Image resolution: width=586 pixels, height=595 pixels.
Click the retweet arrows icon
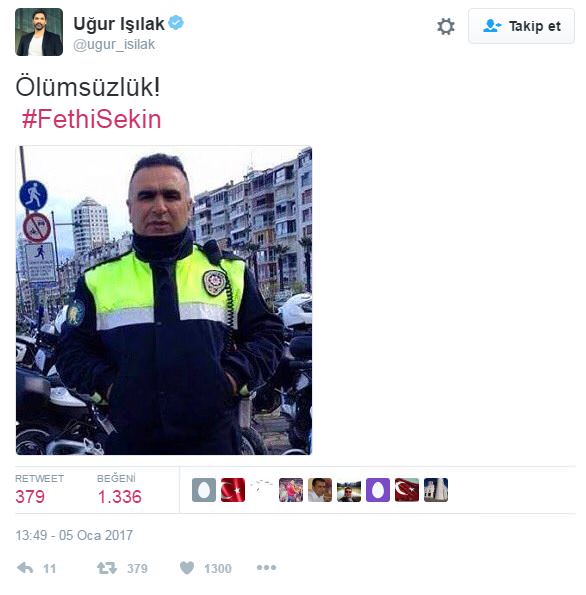point(107,568)
